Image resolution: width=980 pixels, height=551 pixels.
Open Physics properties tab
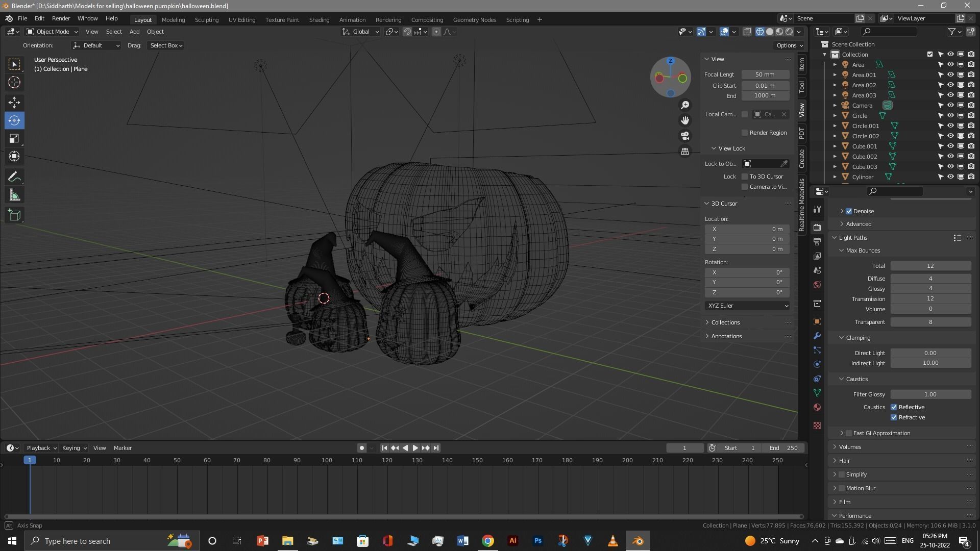coord(817,364)
